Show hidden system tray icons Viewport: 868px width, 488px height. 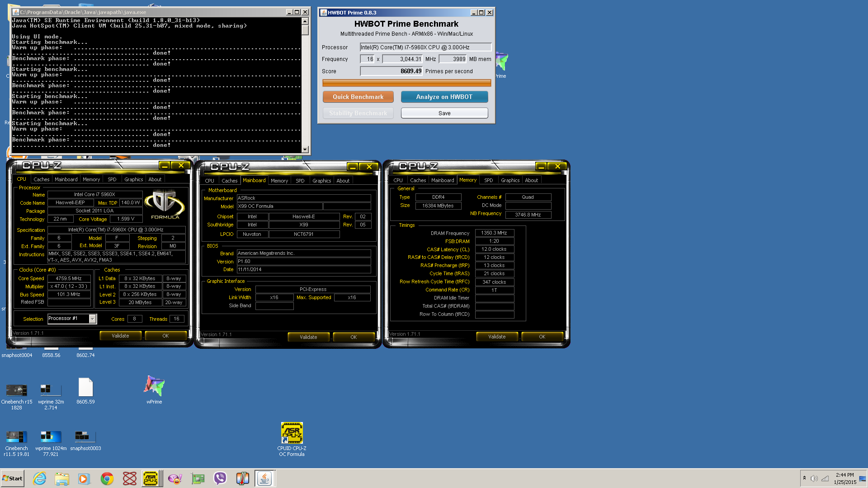click(804, 478)
